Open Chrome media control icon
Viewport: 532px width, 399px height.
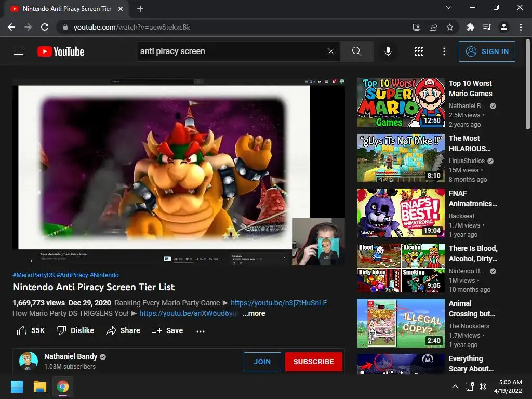coord(487,27)
